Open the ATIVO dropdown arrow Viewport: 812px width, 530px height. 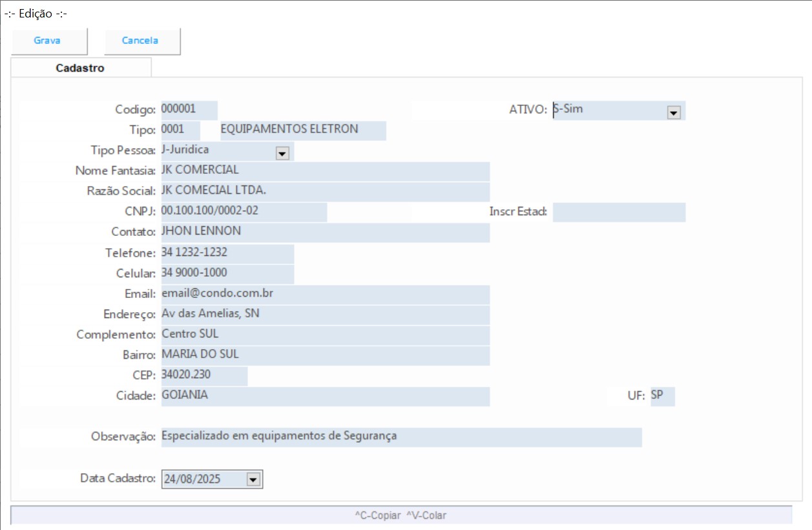(673, 112)
